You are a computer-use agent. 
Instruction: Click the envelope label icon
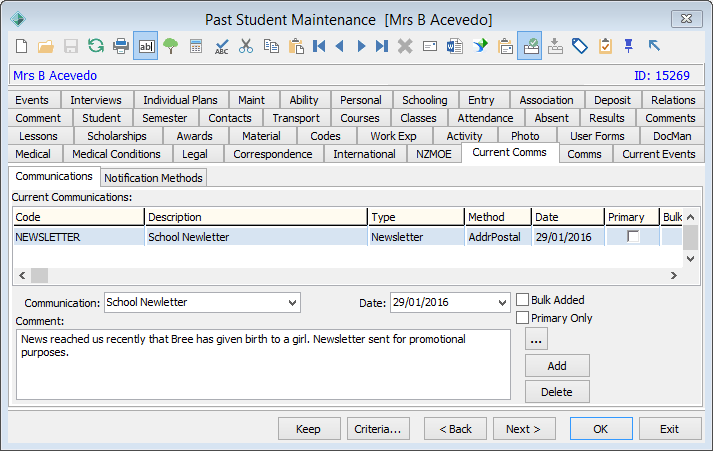pyautogui.click(x=430, y=46)
